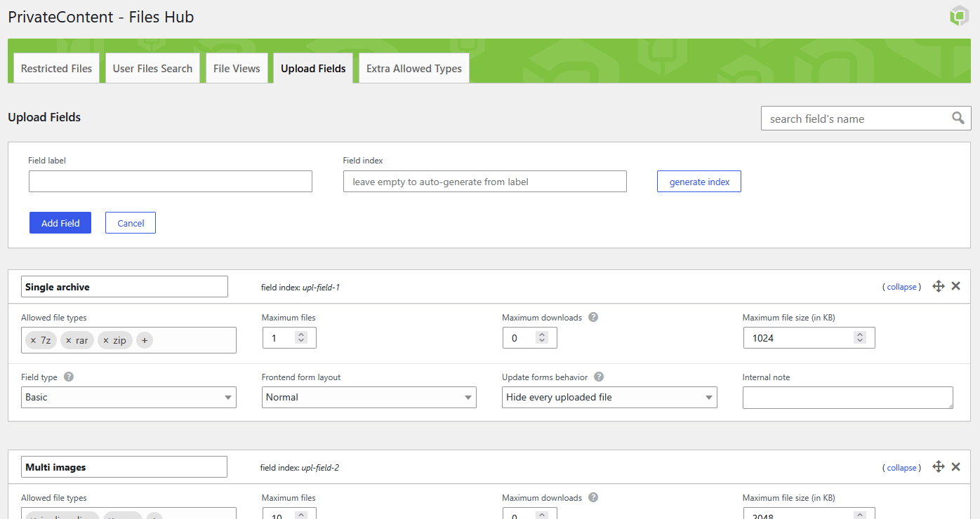The width and height of the screenshot is (980, 519).
Task: Open the User Files Search tab
Action: (152, 68)
